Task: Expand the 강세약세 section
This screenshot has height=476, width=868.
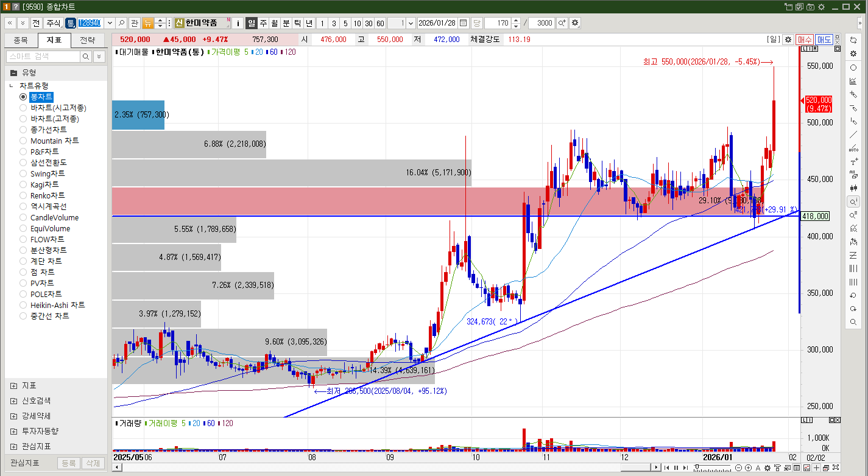Action: click(x=13, y=416)
